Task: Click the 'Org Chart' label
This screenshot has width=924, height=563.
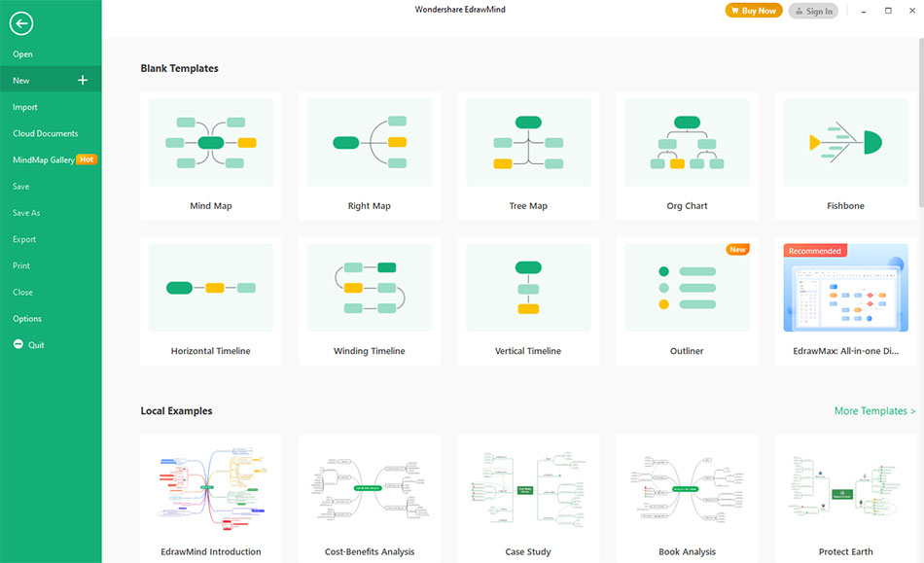Action: click(x=687, y=205)
